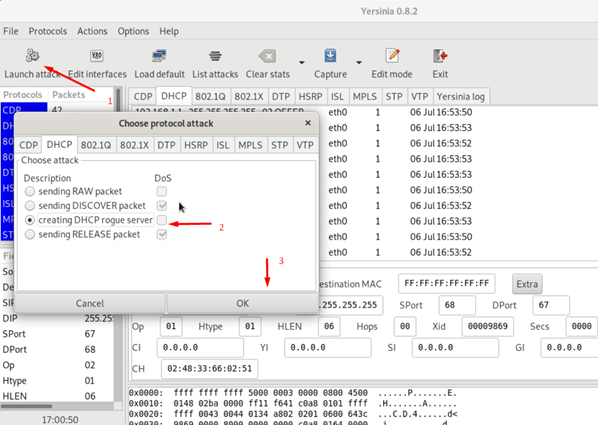This screenshot has width=598, height=425.
Task: Click the Load default computer icon
Action: (x=159, y=56)
